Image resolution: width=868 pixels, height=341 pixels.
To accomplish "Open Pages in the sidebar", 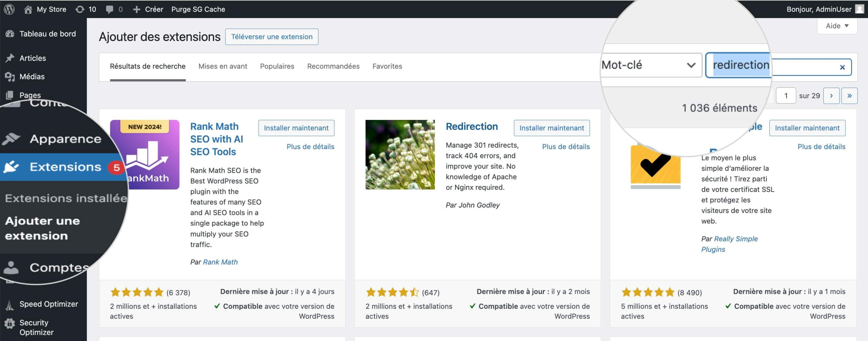I will click(x=30, y=95).
